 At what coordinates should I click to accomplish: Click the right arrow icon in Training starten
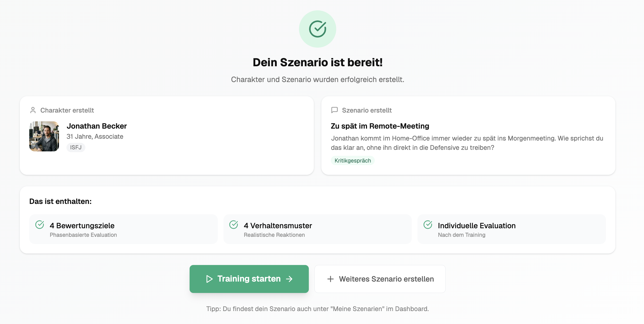(289, 279)
